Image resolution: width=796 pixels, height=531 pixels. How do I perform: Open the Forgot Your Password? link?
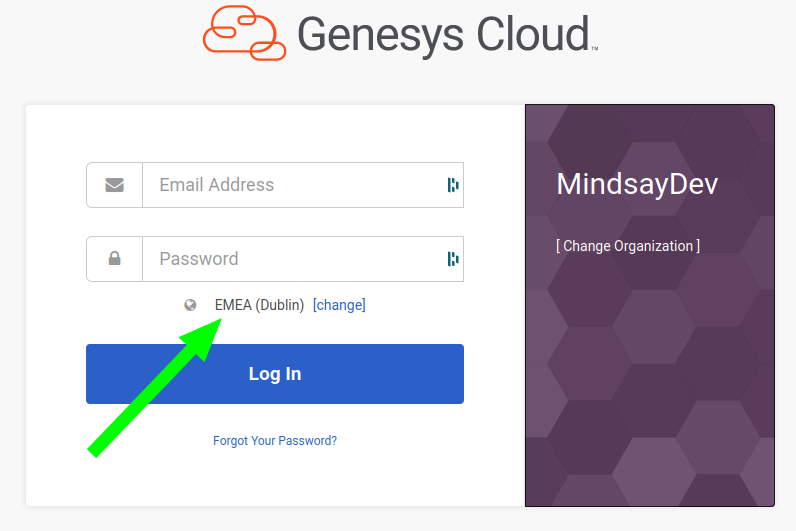pos(275,441)
